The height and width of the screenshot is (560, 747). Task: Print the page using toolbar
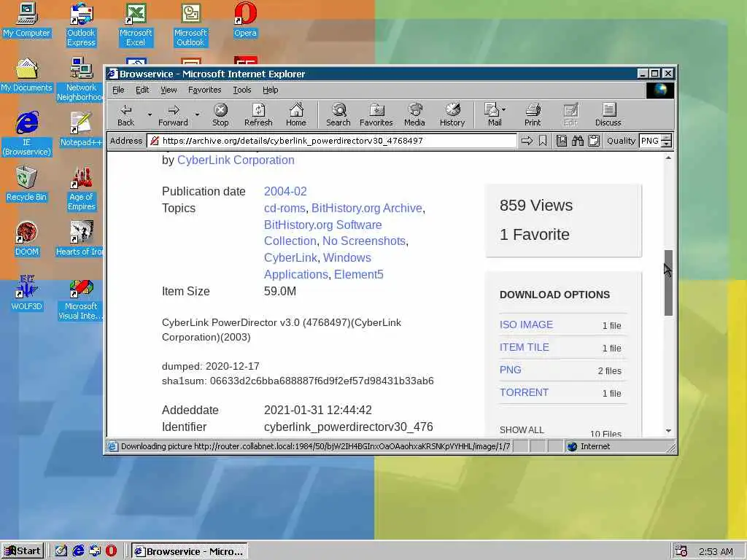(x=533, y=114)
